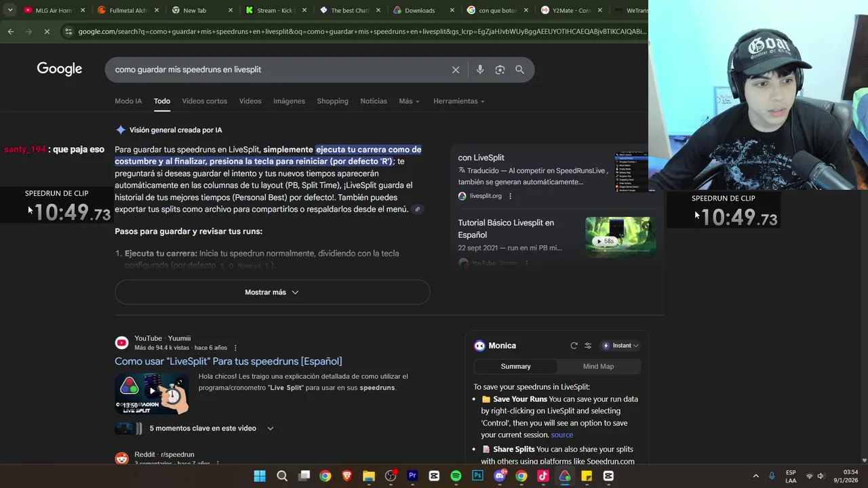Open the tab search chevron in Chrome
Screen dimensions: 868x488
pyautogui.click(x=9, y=10)
